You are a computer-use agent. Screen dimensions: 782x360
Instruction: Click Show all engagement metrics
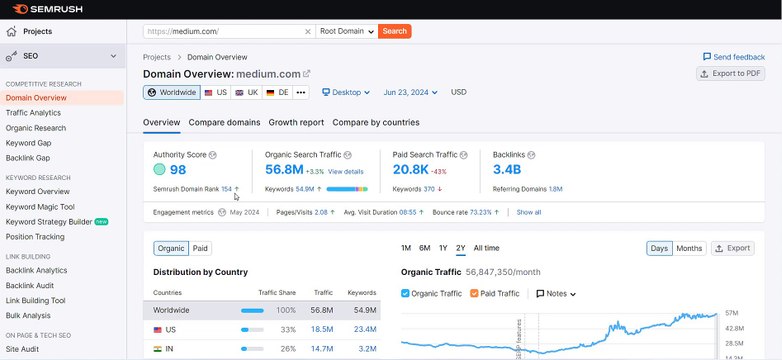529,212
